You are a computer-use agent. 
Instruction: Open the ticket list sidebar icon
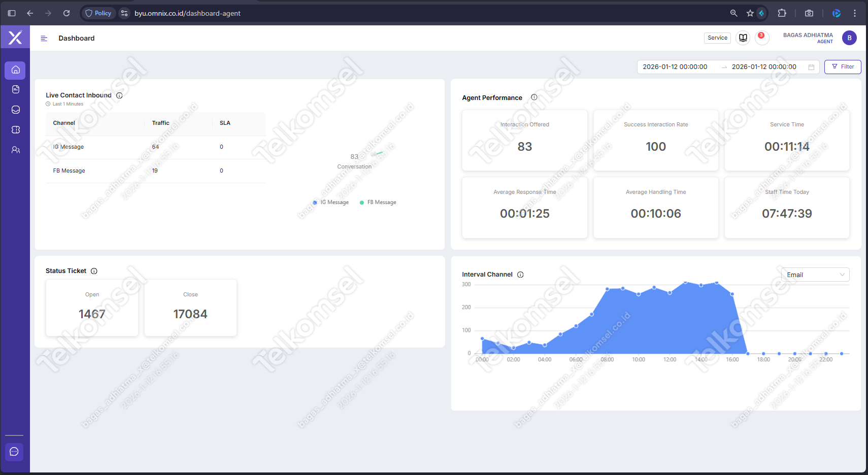[x=16, y=89]
